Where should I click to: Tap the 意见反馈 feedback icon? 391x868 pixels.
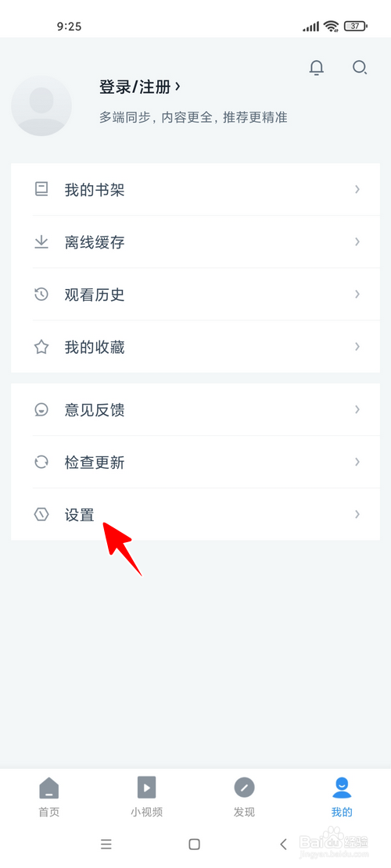(41, 409)
